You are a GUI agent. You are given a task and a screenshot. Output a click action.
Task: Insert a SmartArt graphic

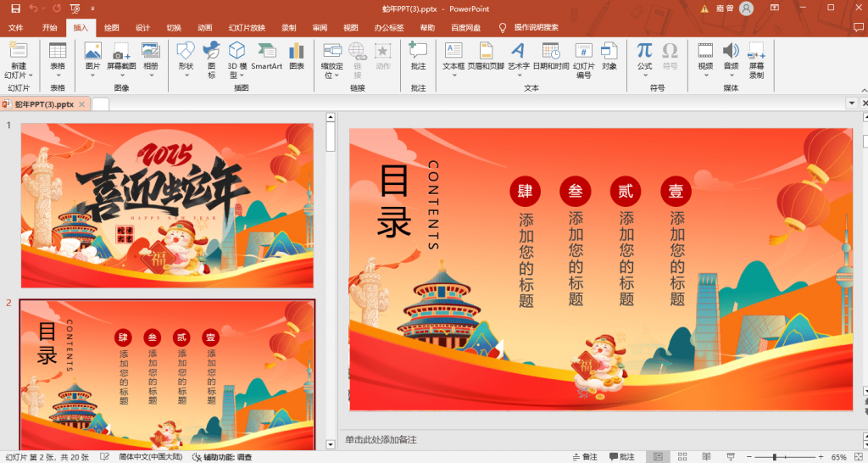click(266, 56)
